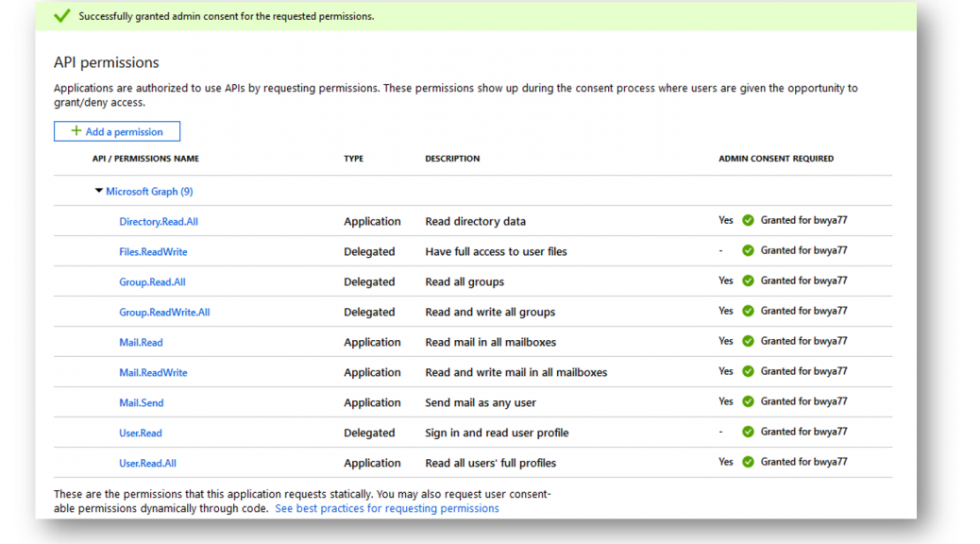This screenshot has width=980, height=544.
Task: Follow 'See best practices for requesting permissions' link
Action: [x=387, y=508]
